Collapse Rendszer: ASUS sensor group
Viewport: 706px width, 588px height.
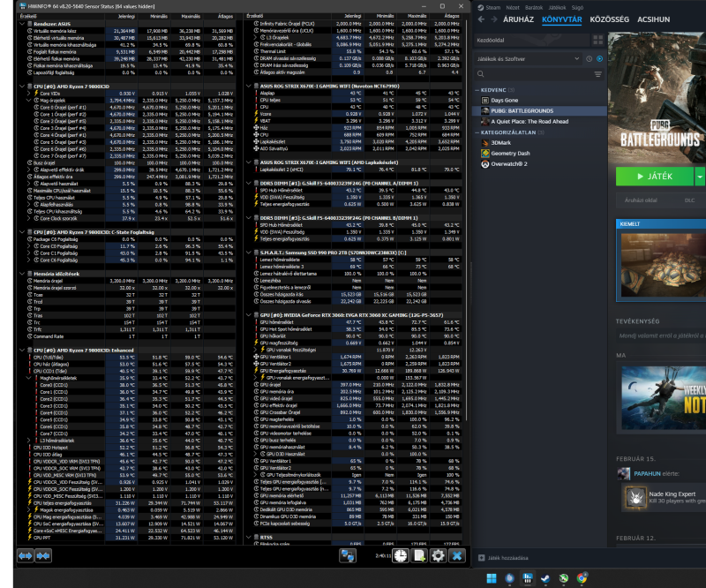22,24
